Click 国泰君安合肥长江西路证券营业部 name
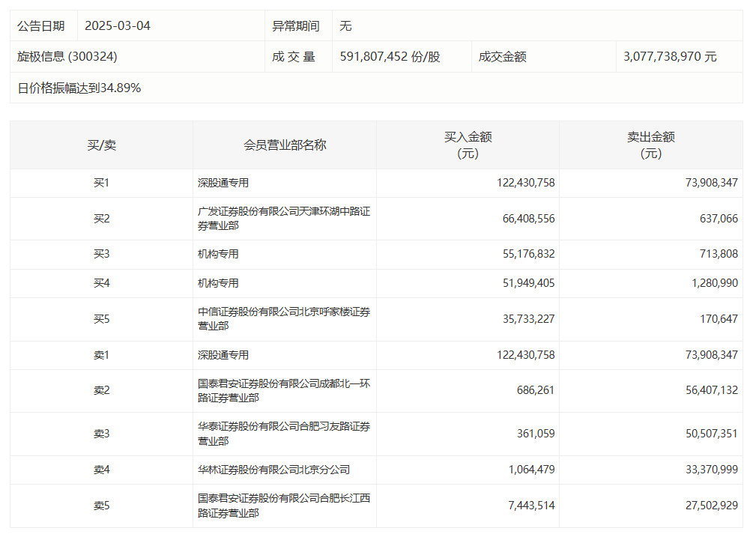Viewport: 756px width, 543px height. click(284, 506)
